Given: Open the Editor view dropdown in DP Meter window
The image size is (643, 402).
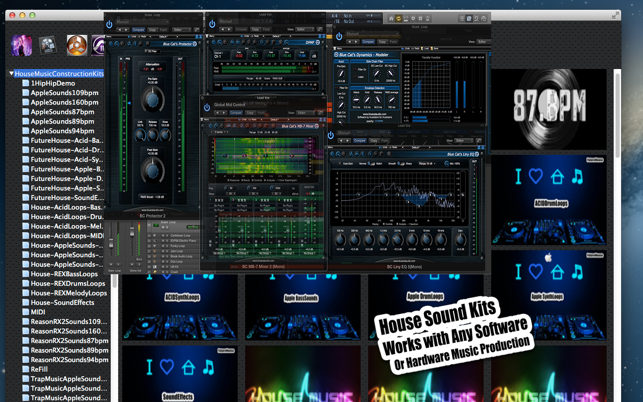Looking at the screenshot, I should coord(305,30).
